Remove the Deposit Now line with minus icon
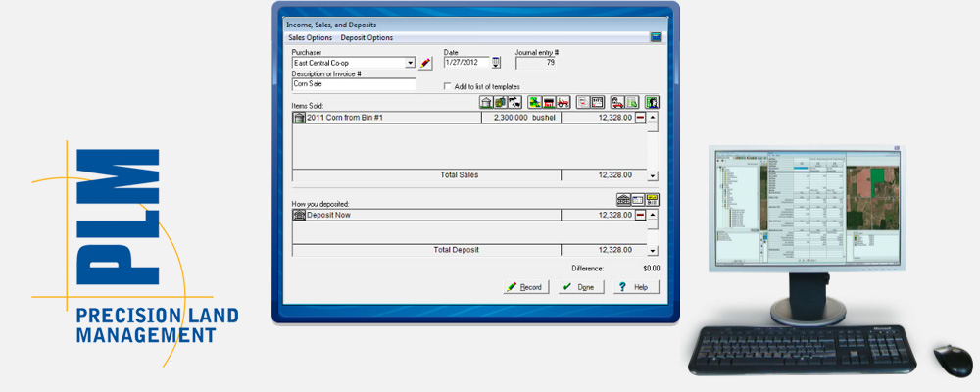 (x=640, y=215)
